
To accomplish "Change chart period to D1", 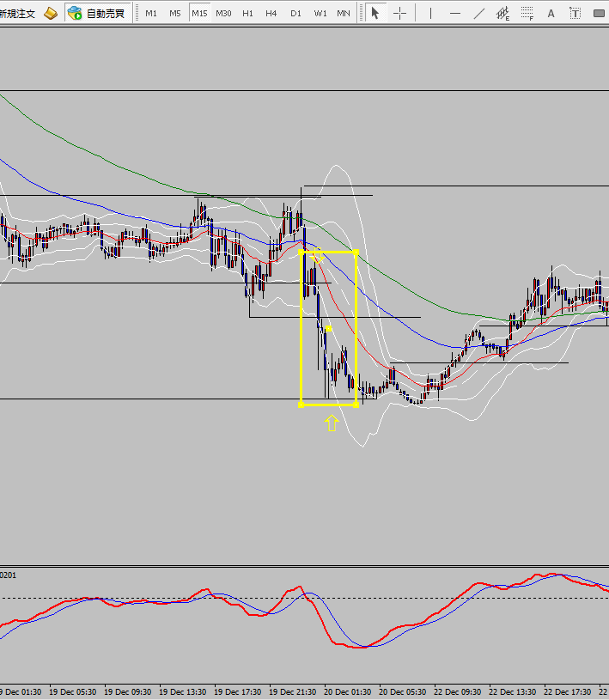I will pos(295,13).
